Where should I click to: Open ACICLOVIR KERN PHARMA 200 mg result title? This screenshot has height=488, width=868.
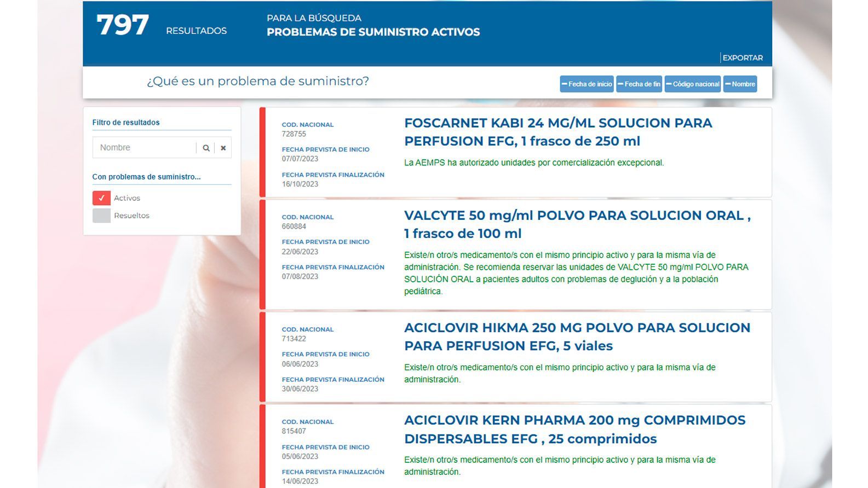(x=574, y=429)
